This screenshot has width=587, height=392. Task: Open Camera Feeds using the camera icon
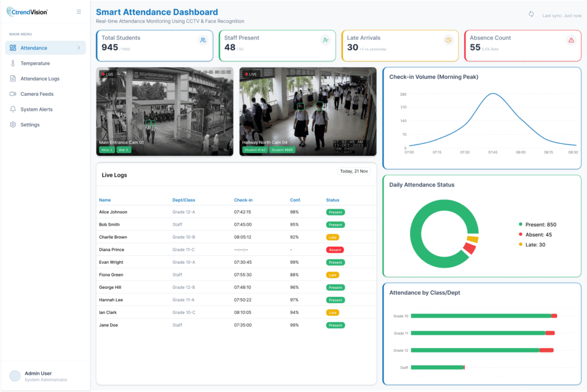13,94
